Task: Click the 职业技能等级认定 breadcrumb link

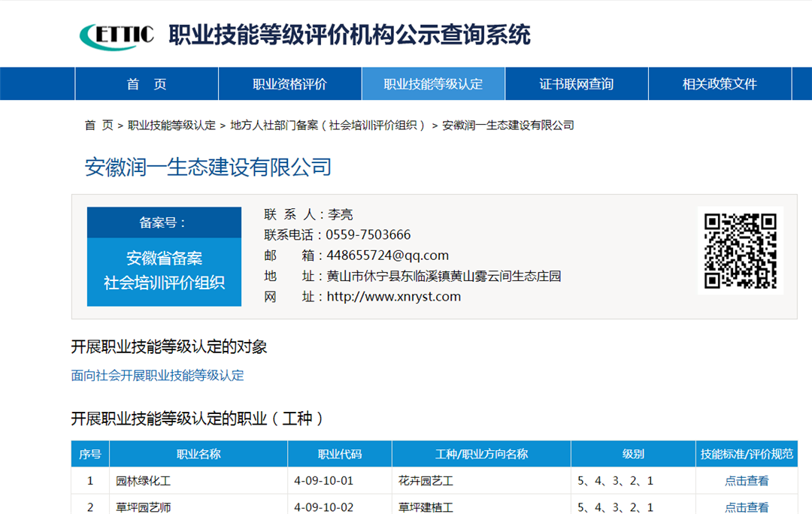Action: click(x=171, y=125)
